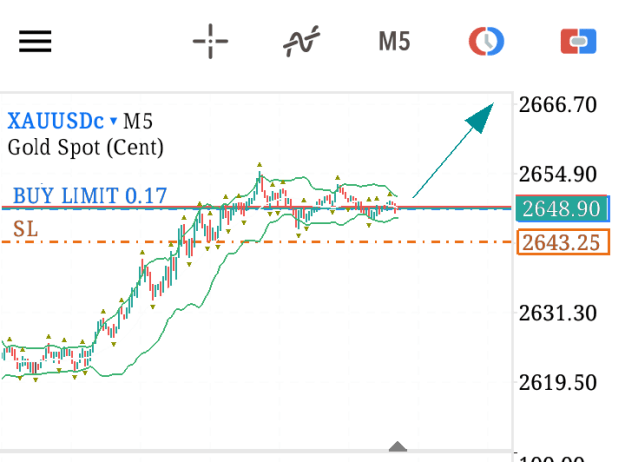This screenshot has height=462, width=625.
Task: Click the Gold Spot (Cent) description
Action: pos(86,147)
